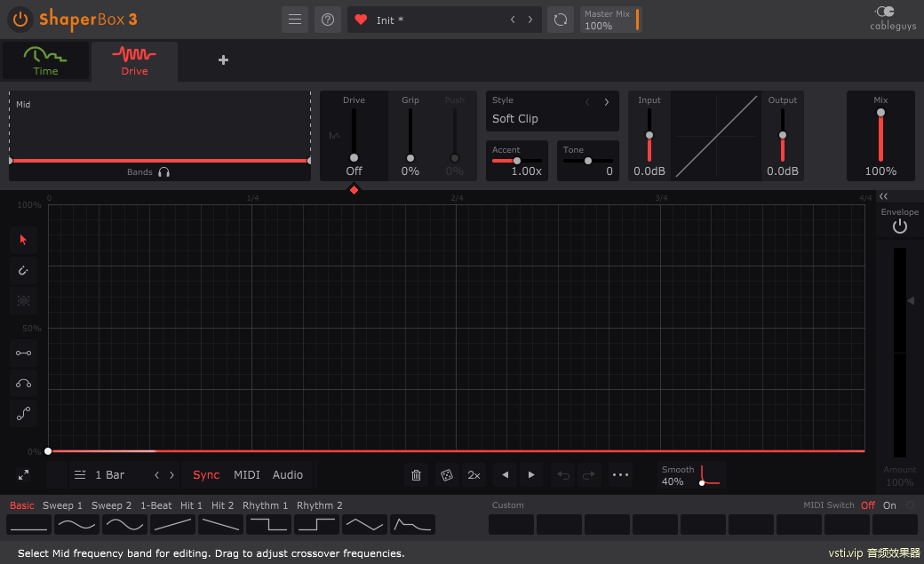
Task: Select the arc curve tool
Action: pyautogui.click(x=24, y=384)
